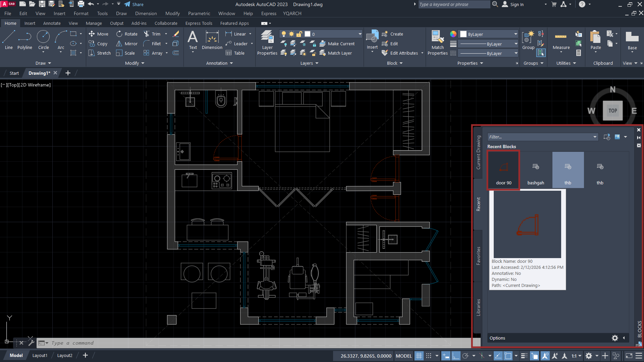644x362 pixels.
Task: Select the Line draw tool
Action: 9,40
